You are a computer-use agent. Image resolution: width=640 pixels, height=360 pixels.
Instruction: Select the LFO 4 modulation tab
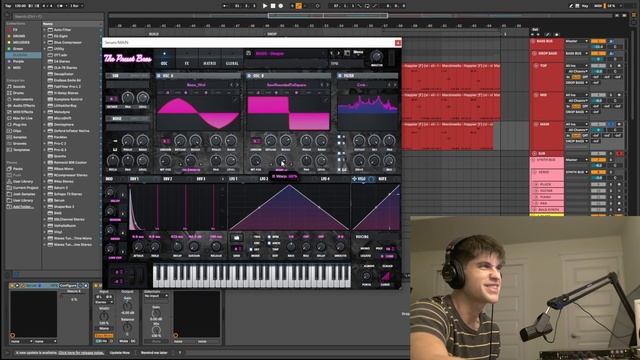tap(325, 179)
